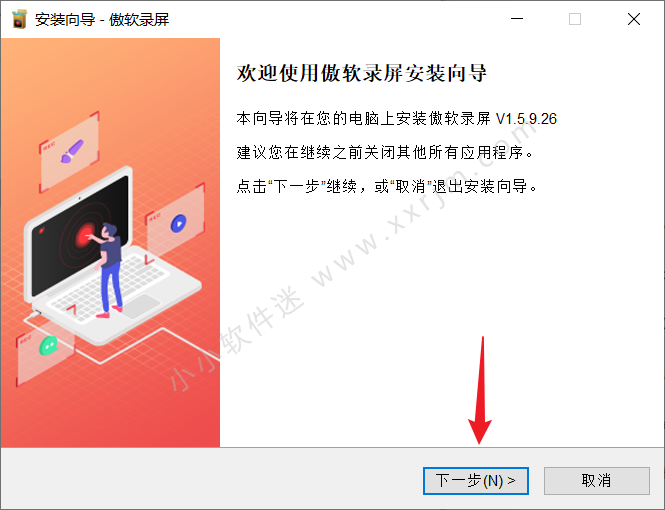This screenshot has height=510, width=665.
Task: Click the purple paintbrush icon in illustration
Action: (x=72, y=151)
